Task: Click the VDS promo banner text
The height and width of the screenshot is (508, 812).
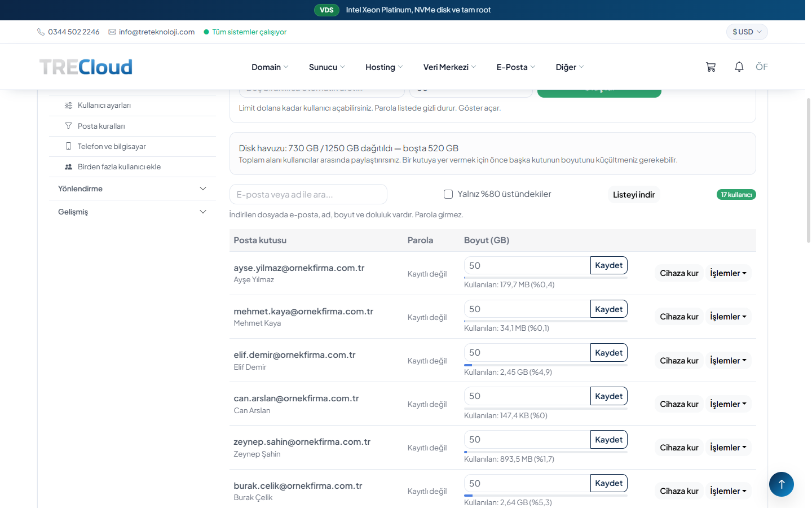Action: [x=418, y=10]
